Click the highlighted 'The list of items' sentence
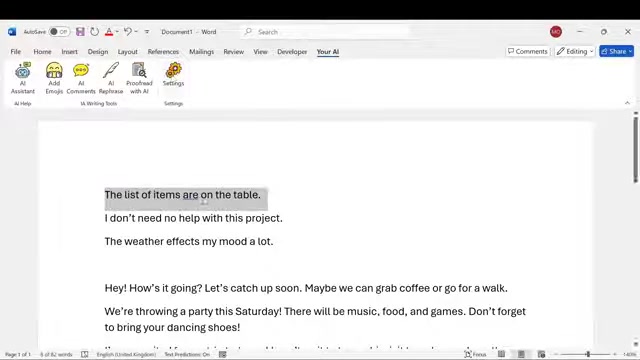Viewport: 640px width, 360px height. [182, 195]
